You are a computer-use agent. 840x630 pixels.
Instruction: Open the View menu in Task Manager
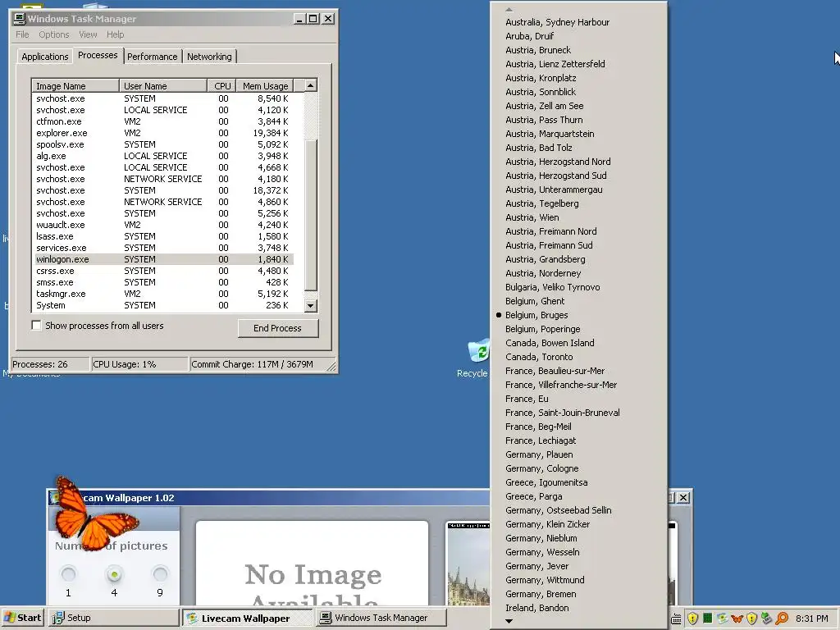tap(88, 34)
